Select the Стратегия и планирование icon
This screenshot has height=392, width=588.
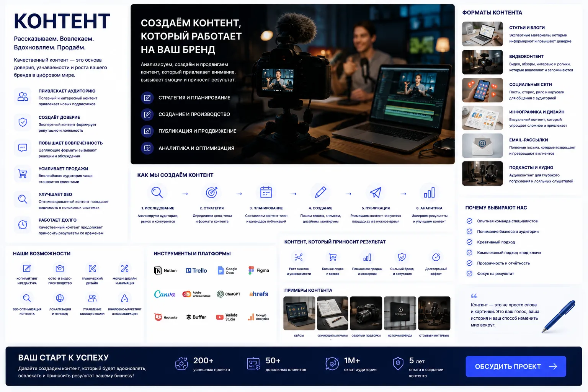(x=147, y=98)
